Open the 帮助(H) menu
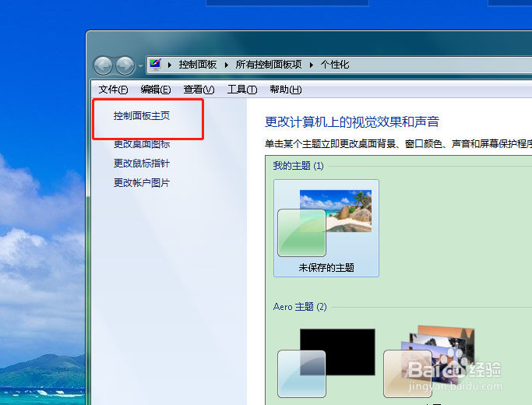This screenshot has height=405, width=532. (285, 90)
